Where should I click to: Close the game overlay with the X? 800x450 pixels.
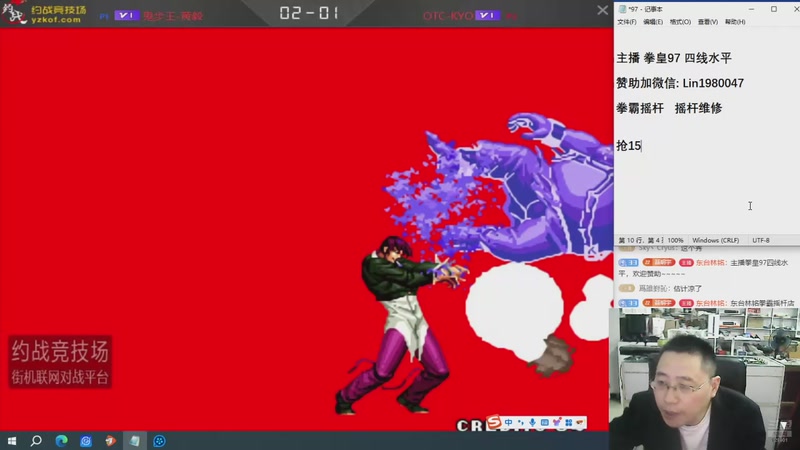point(603,10)
